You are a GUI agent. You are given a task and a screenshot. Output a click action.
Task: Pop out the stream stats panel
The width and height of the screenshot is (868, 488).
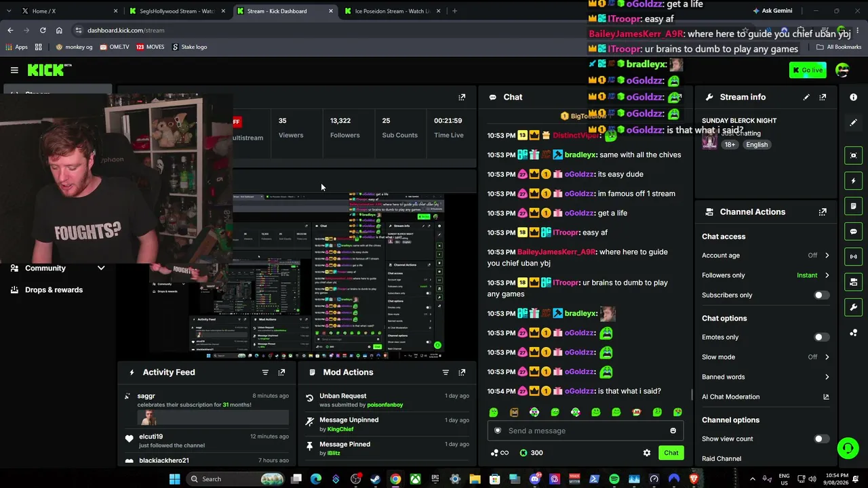(462, 97)
